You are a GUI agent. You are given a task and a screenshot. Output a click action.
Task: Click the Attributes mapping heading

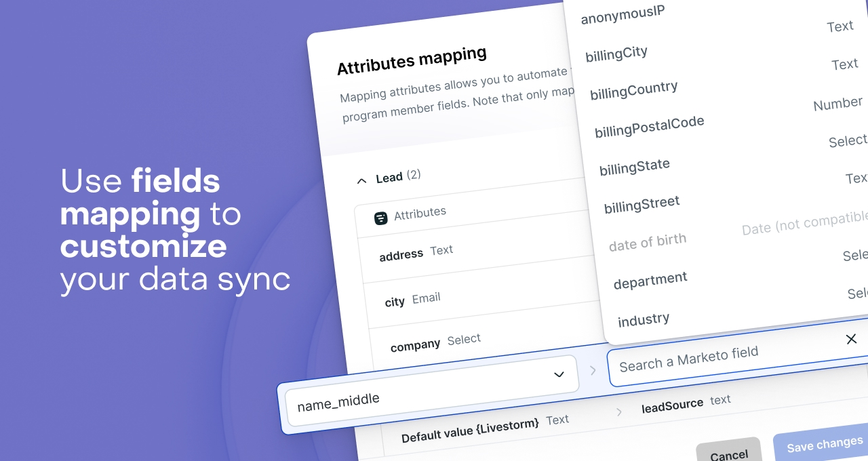(412, 61)
